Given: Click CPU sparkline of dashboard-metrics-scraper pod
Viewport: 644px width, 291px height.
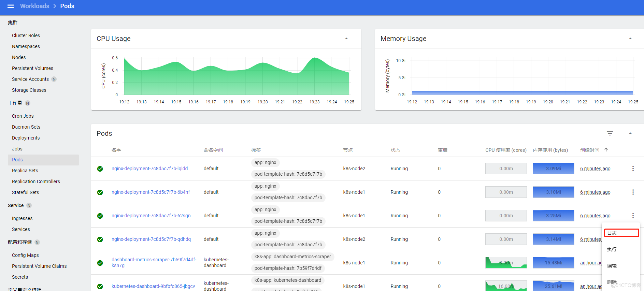Looking at the screenshot, I should (x=506, y=263).
